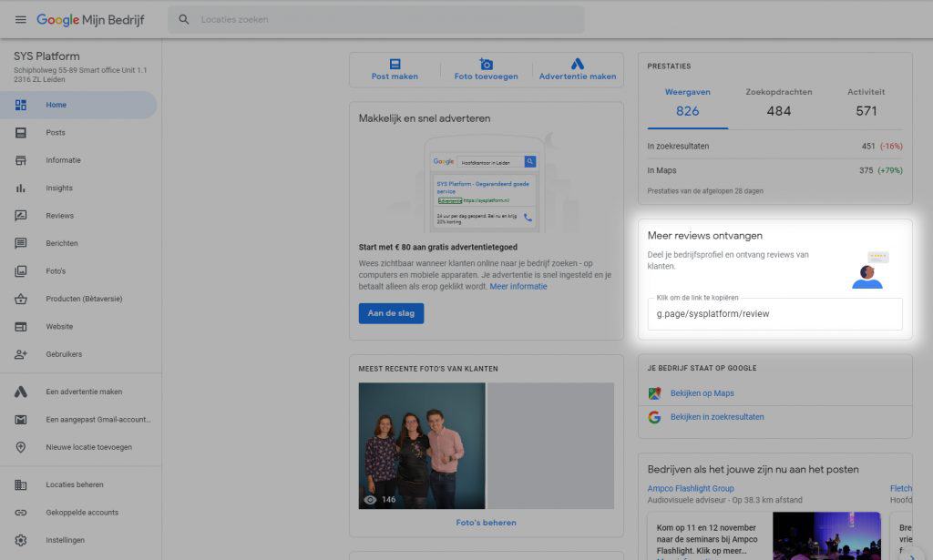Image resolution: width=933 pixels, height=560 pixels.
Task: Open Berichten in the sidebar
Action: click(78, 243)
